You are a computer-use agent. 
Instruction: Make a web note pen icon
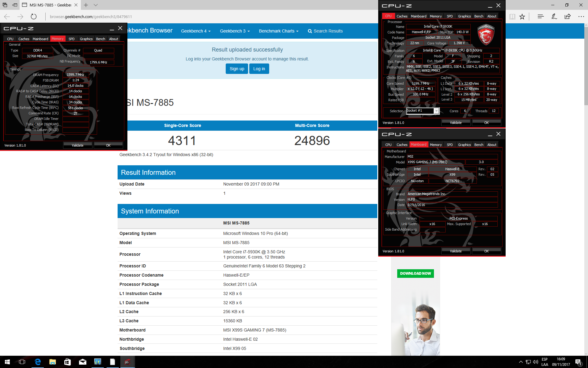point(554,17)
